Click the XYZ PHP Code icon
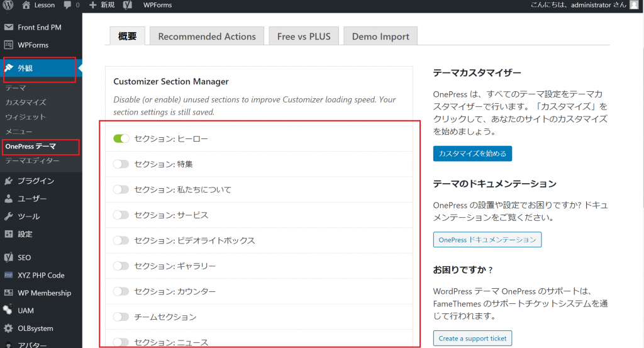 [x=9, y=275]
